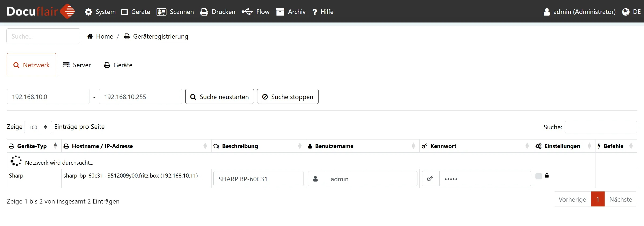Click the start IP address field

[48, 97]
